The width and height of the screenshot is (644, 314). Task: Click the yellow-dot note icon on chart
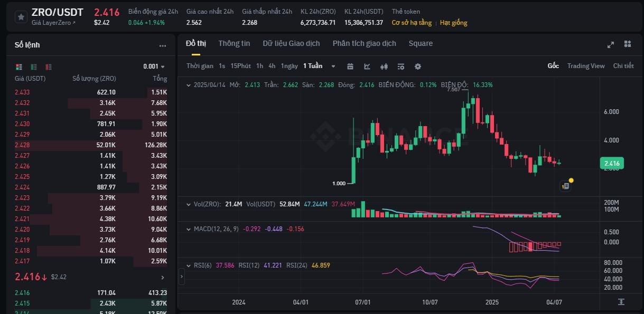click(x=566, y=185)
